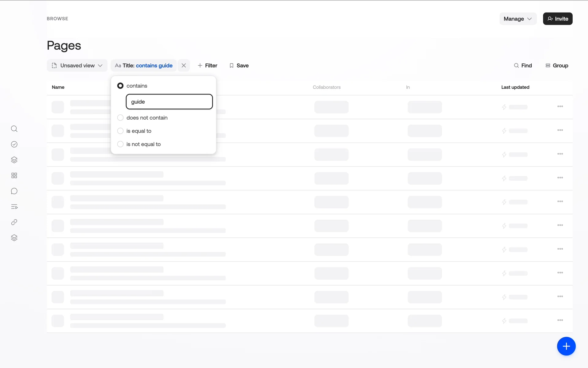Open the Title contains guide filter chip
The width and height of the screenshot is (588, 368).
[x=144, y=65]
